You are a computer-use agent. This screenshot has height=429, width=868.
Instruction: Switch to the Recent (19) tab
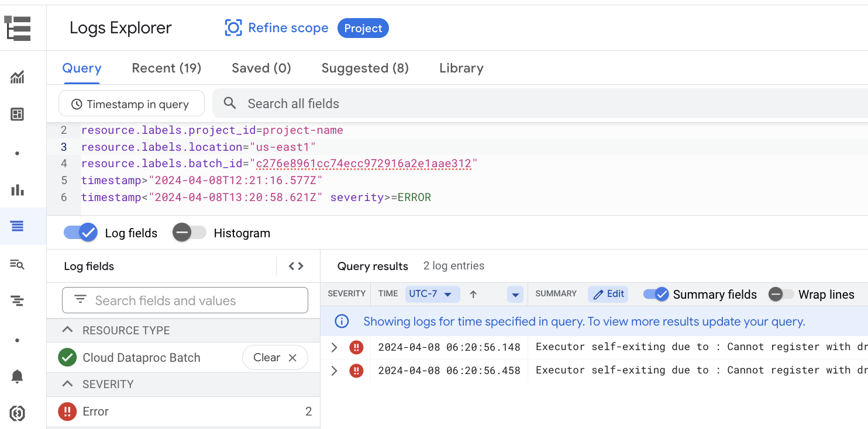pos(166,68)
